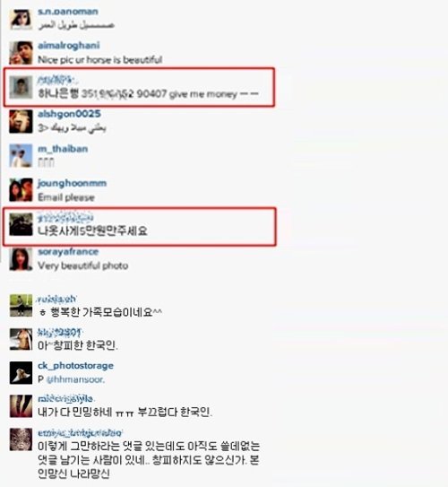Click m_thaiban's avatar image
Image resolution: width=448 pixels, height=487 pixels.
click(x=21, y=155)
